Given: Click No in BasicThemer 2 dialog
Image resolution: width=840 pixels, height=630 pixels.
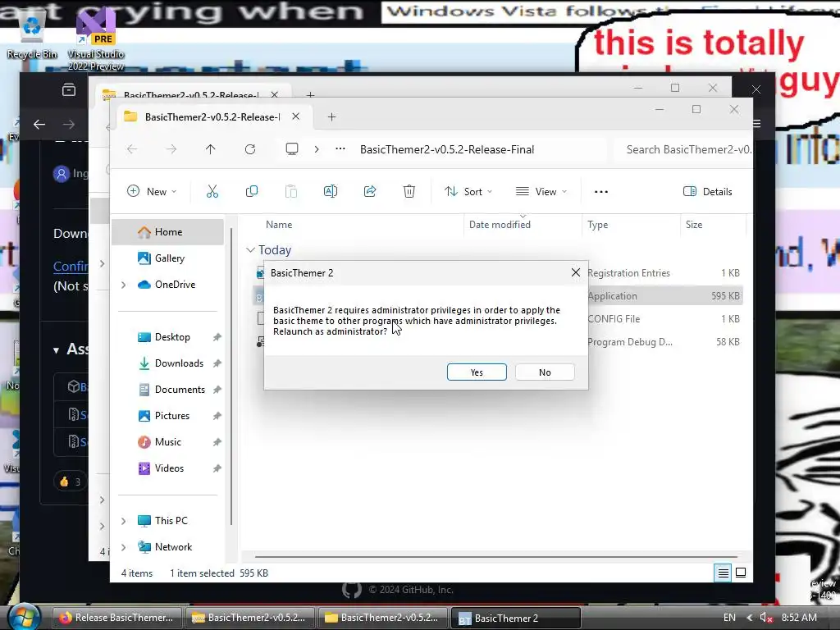Looking at the screenshot, I should click(x=545, y=372).
